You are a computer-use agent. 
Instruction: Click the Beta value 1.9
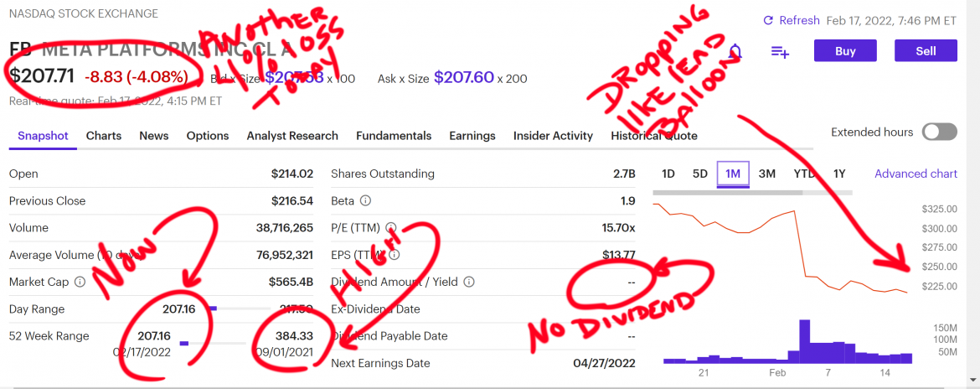(628, 200)
